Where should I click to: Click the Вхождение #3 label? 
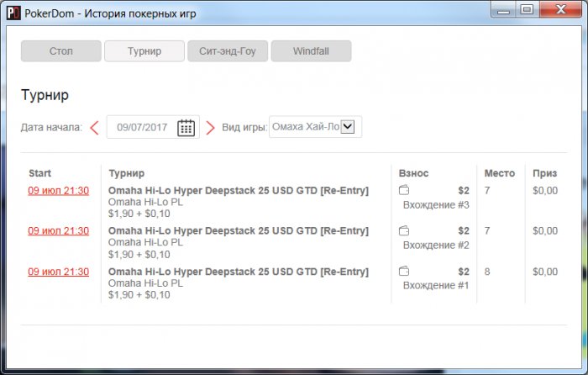pyautogui.click(x=436, y=205)
